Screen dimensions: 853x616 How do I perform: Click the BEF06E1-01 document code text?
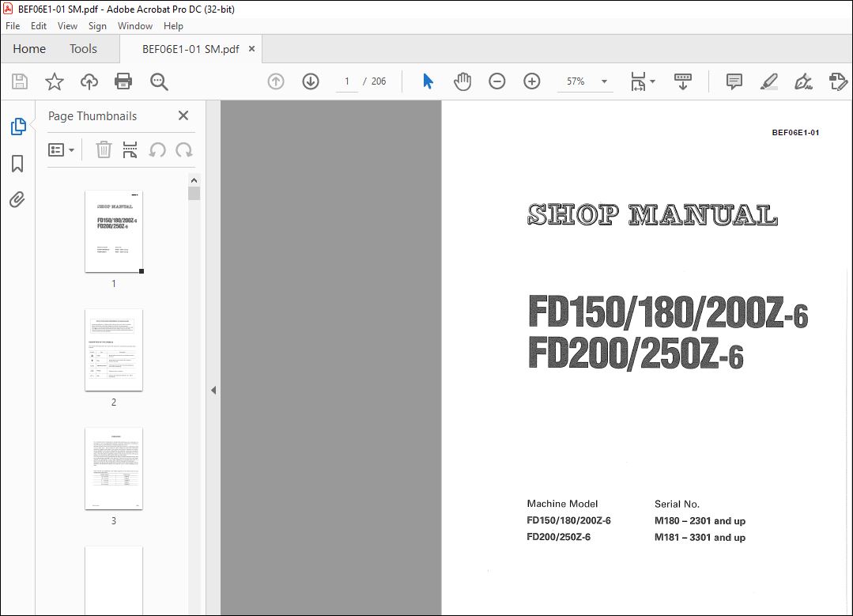[x=795, y=132]
